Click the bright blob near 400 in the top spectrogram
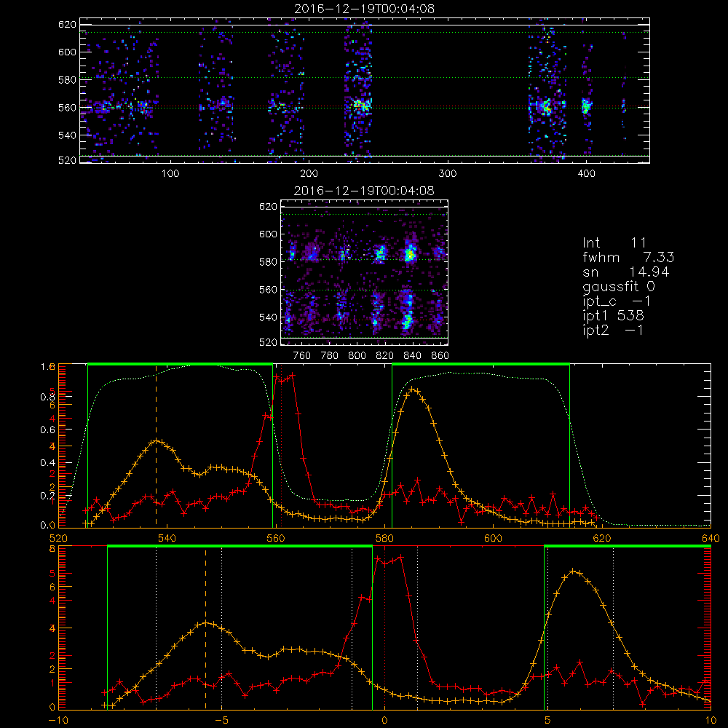 (x=585, y=106)
